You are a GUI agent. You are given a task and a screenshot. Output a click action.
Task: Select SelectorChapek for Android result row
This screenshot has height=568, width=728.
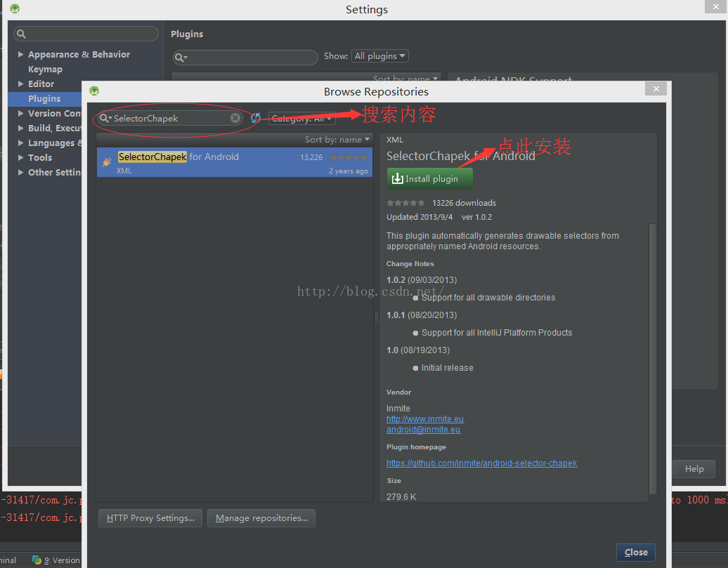coord(235,162)
